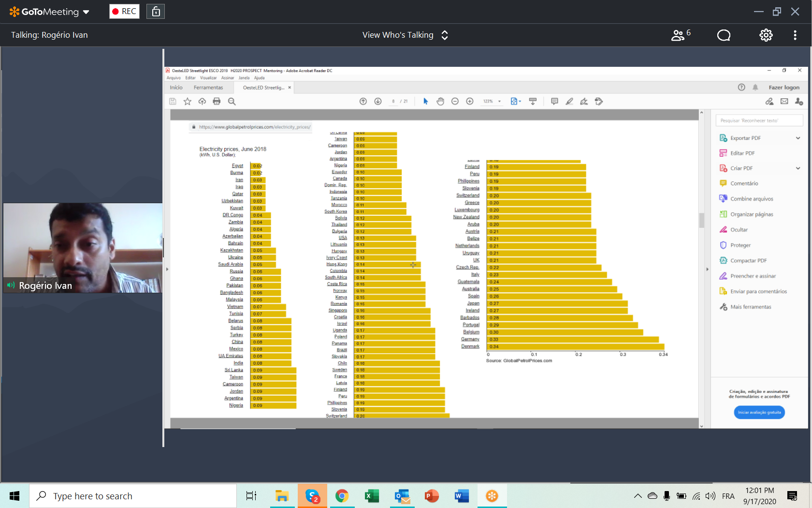
Task: Open the Assinar menu in Acrobat
Action: pyautogui.click(x=228, y=78)
